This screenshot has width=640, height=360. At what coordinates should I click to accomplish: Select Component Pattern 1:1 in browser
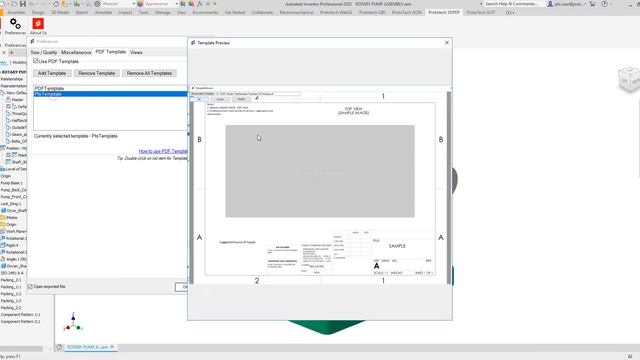point(20,315)
